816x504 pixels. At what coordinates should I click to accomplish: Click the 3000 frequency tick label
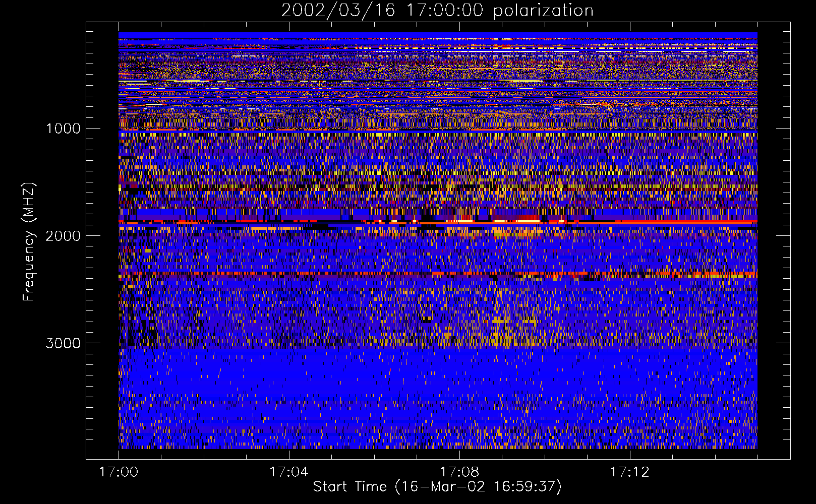63,343
